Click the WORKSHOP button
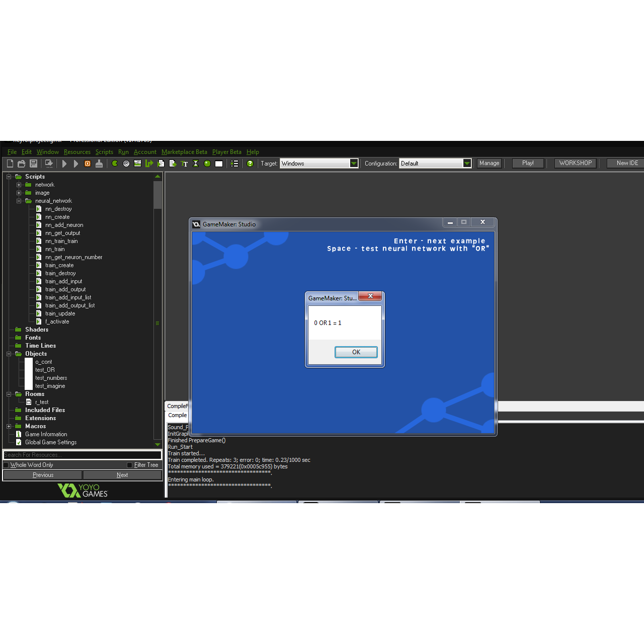Screen dimensions: 644x644 pos(576,163)
